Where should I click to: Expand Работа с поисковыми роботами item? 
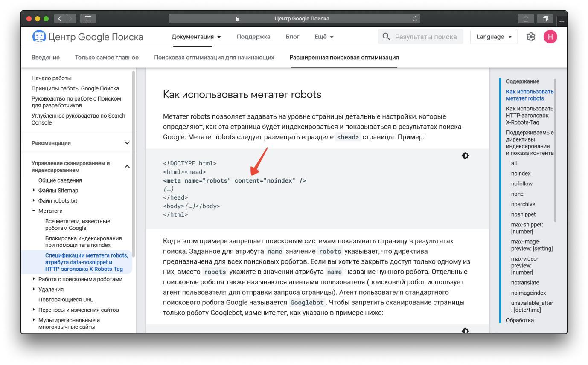click(x=34, y=279)
